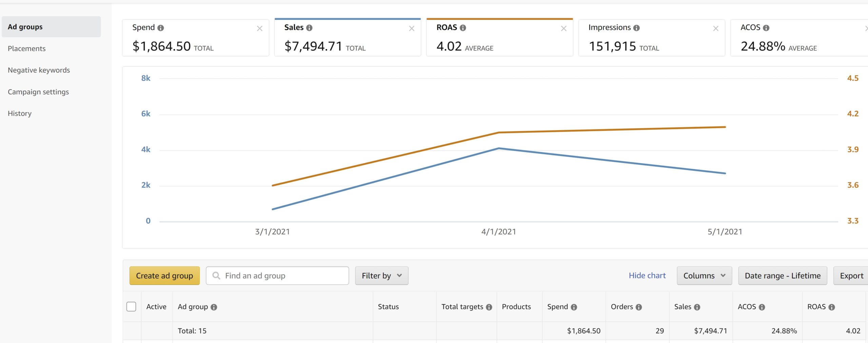Viewport: 868px width, 343px height.
Task: Open Date range - Lifetime selector
Action: point(783,276)
